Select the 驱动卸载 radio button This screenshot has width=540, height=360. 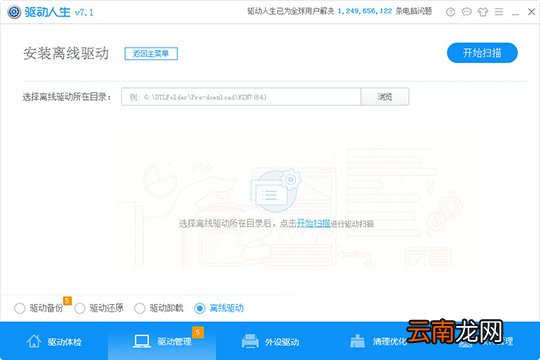[139, 308]
